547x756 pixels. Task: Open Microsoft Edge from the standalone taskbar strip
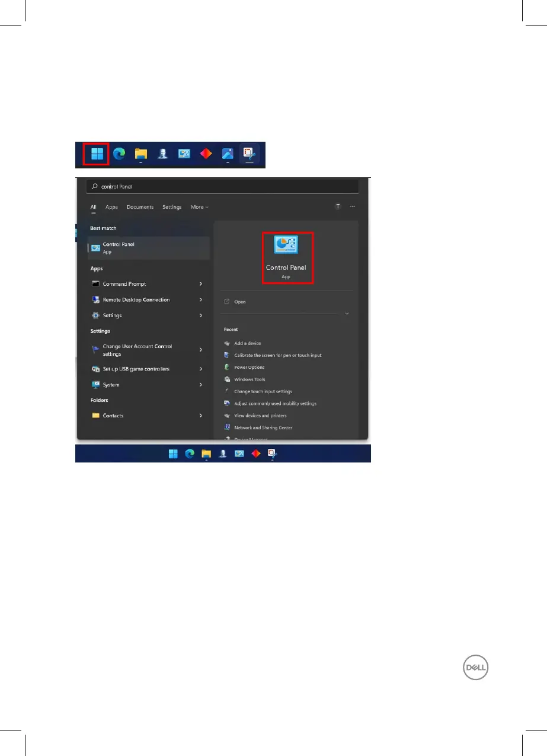(x=119, y=155)
